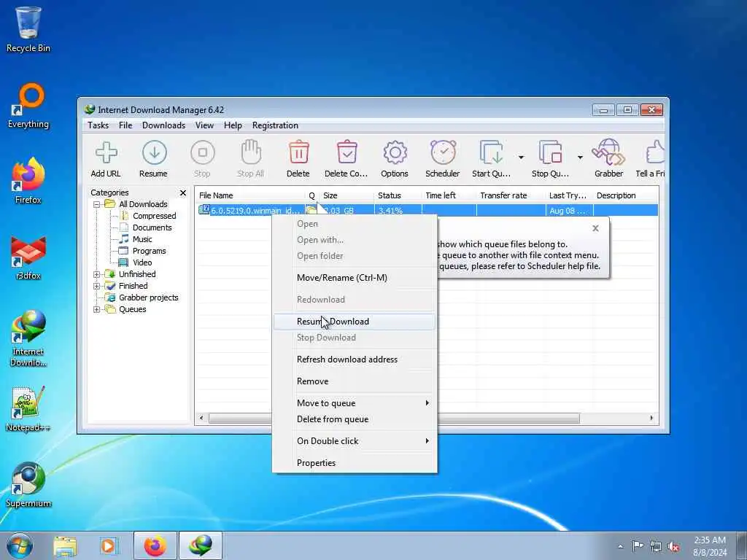Open the View menu

(204, 125)
